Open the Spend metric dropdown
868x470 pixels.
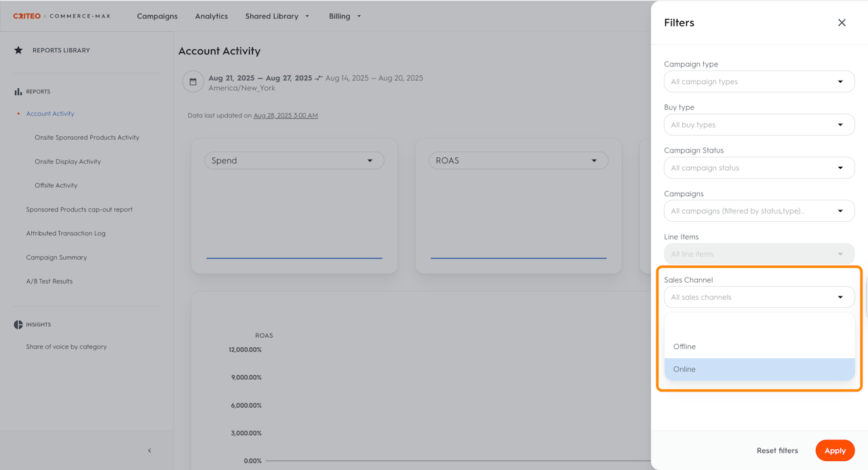[x=294, y=161]
